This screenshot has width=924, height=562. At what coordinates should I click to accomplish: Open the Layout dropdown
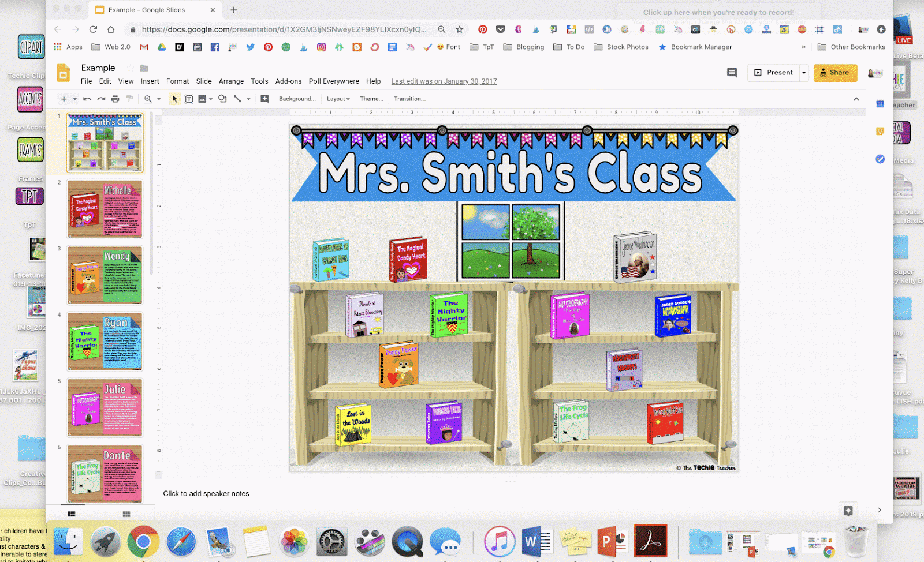pyautogui.click(x=338, y=99)
